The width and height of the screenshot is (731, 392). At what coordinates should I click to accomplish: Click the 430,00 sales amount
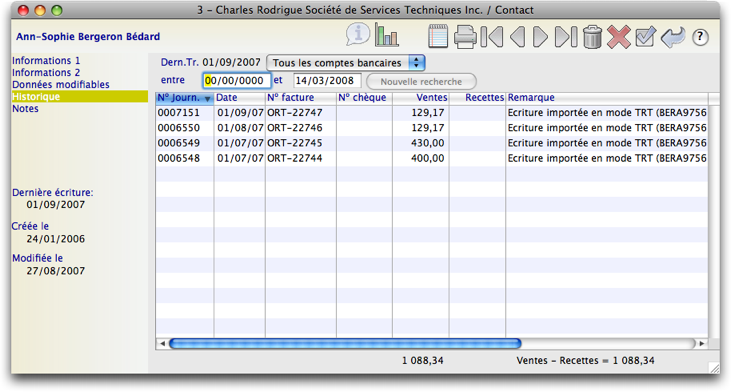pos(428,143)
